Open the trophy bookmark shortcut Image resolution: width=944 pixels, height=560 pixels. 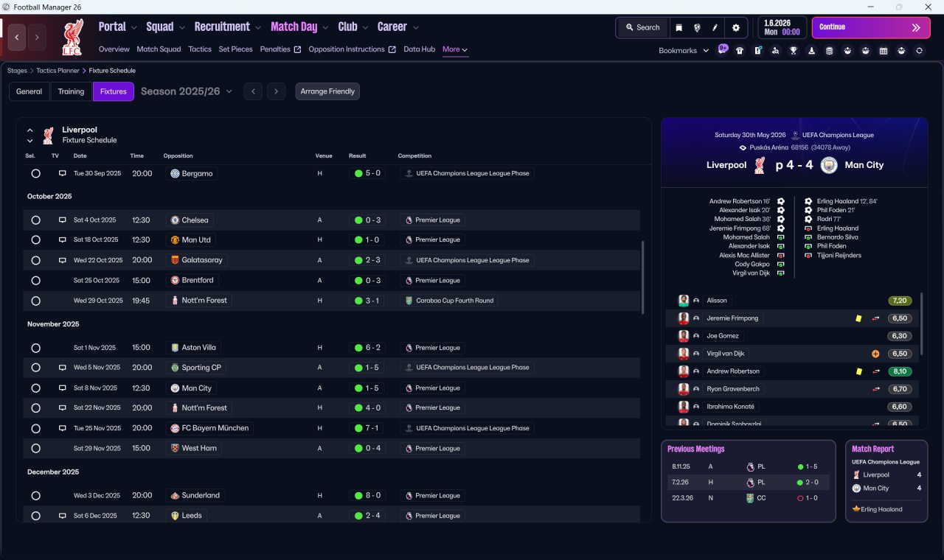tap(794, 51)
